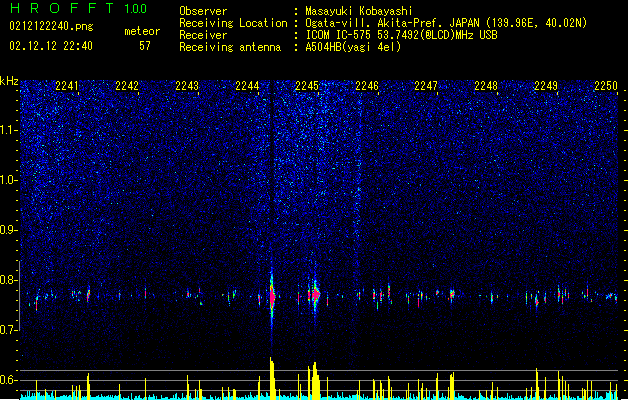Click the ICOM IC-575 receiver text

pos(401,35)
